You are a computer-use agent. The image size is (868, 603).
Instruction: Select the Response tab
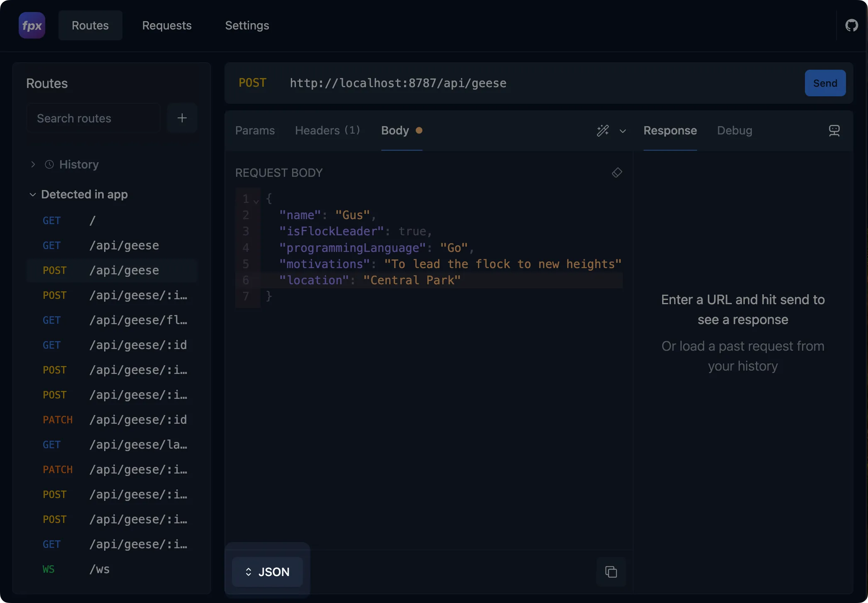click(670, 131)
